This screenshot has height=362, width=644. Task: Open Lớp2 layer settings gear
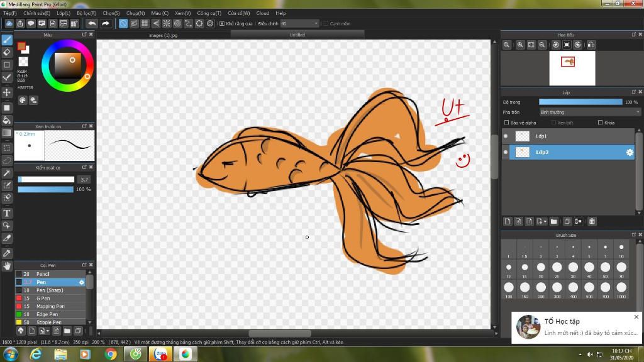click(629, 152)
